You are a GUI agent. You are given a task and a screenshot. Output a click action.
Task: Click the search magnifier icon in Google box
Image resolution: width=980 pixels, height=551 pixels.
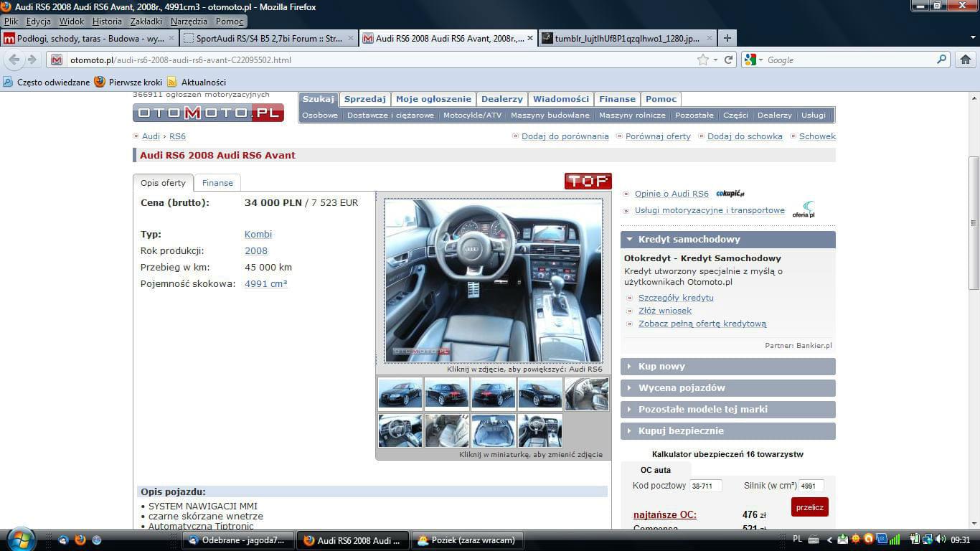943,60
